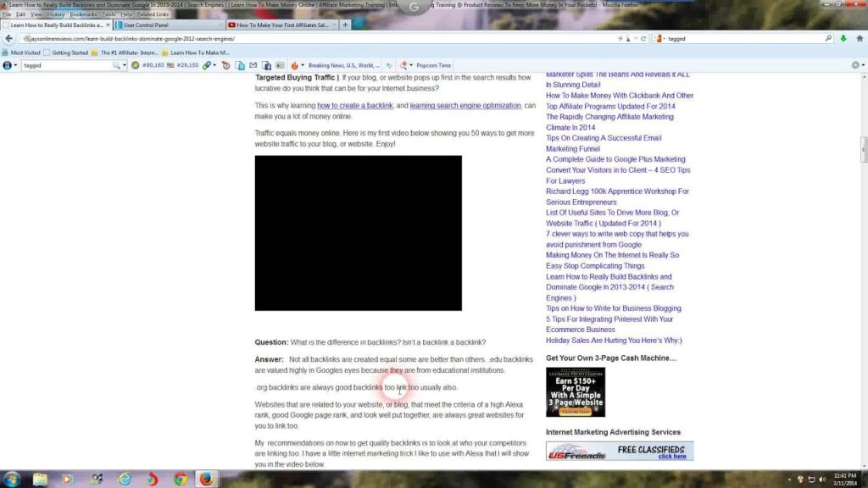
Task: Open the Getting Started bookmark
Action: click(x=66, y=53)
